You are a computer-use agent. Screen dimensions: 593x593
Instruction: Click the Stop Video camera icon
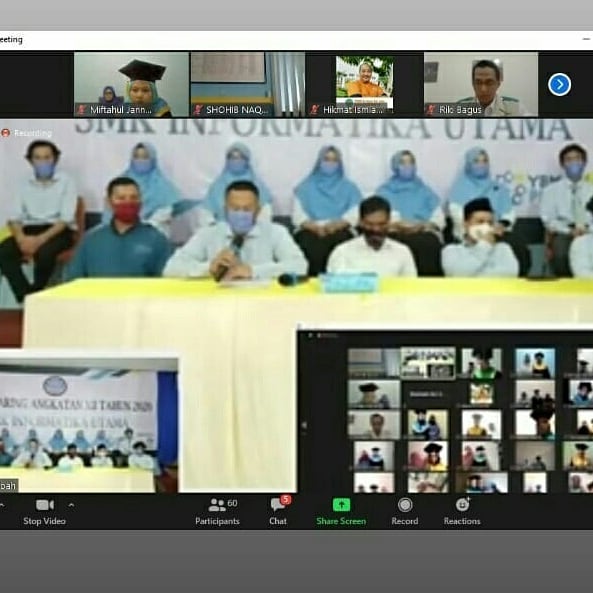point(45,505)
